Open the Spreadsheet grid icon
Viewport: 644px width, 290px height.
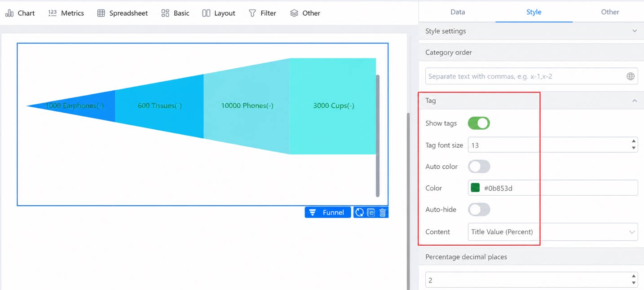click(x=101, y=13)
